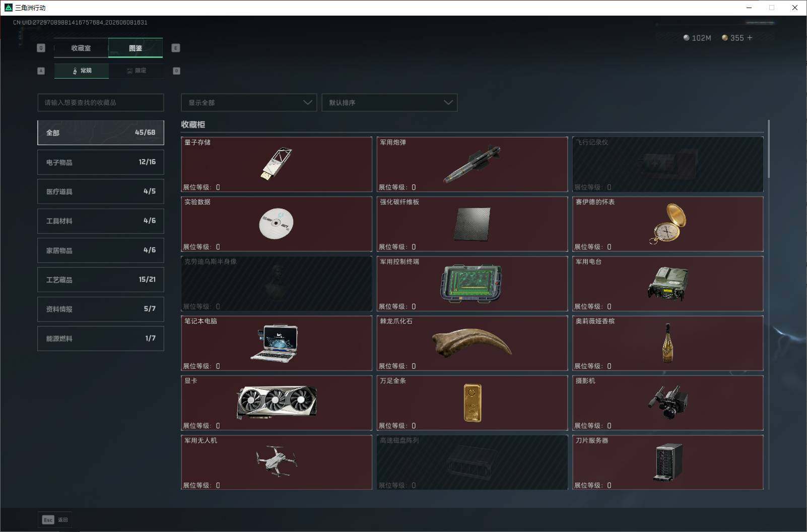
Task: Select the 常规 sub-tab
Action: pyautogui.click(x=82, y=71)
